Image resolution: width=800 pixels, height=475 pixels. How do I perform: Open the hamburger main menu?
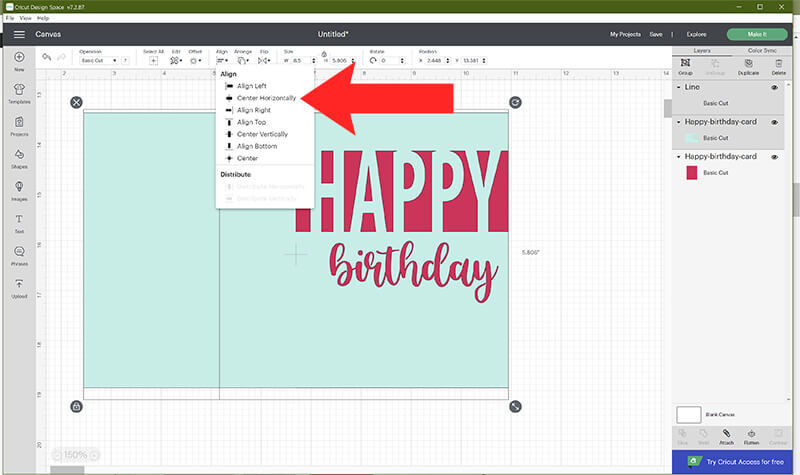[x=19, y=34]
